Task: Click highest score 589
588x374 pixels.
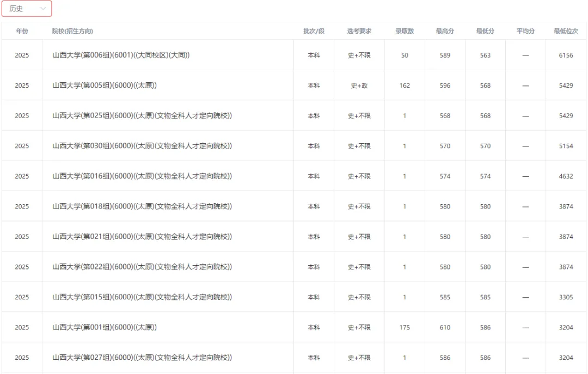Action: (445, 55)
